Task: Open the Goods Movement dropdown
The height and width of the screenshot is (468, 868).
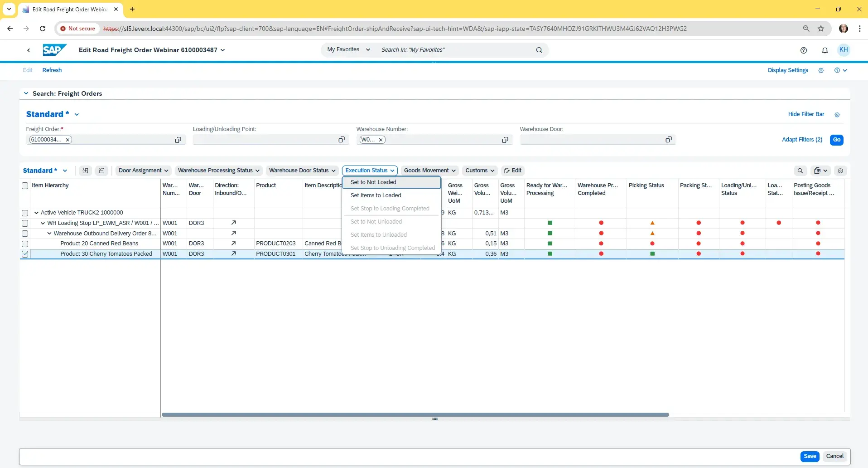Action: (x=430, y=171)
